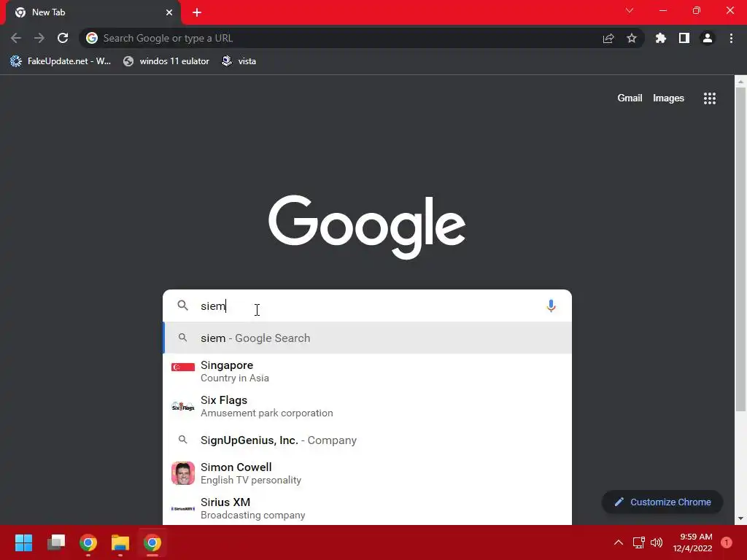Open the FakeUpdate.net bookmark
Viewport: 747px width, 560px height.
click(x=61, y=61)
